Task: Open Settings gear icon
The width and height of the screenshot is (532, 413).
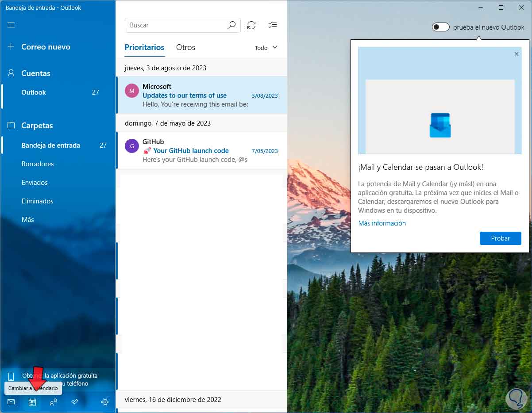Action: pos(105,402)
